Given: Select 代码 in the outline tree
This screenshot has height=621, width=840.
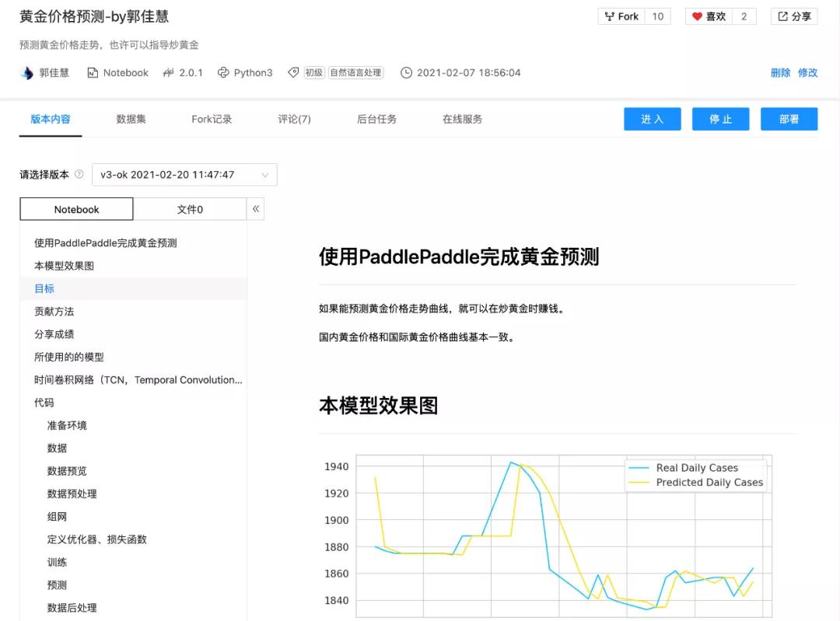Looking at the screenshot, I should pos(44,403).
